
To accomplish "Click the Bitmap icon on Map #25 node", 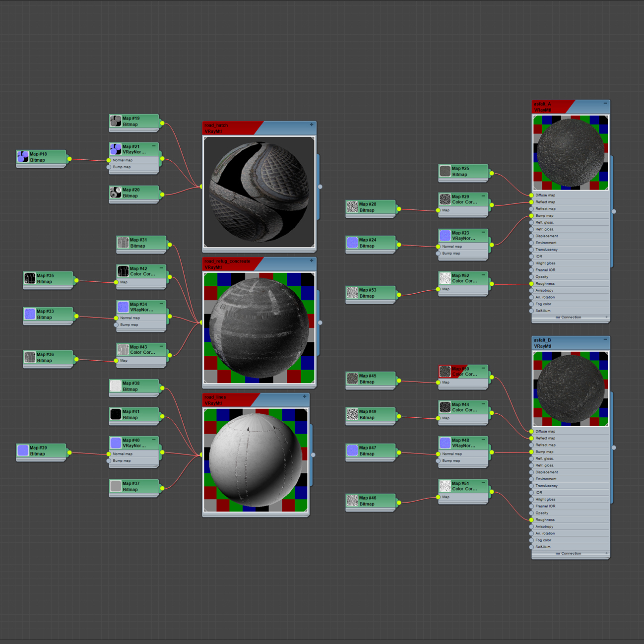I will (x=445, y=171).
